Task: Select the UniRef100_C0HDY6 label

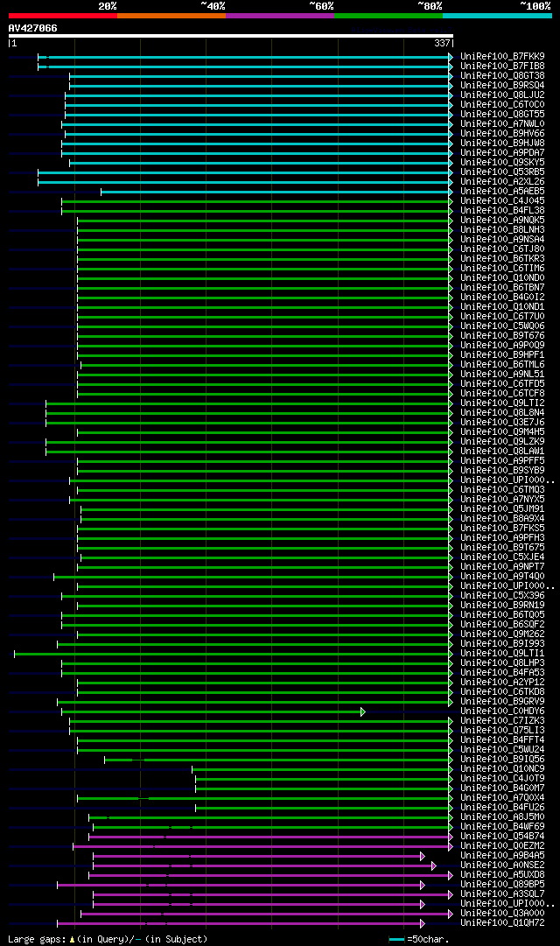Action: (502, 712)
